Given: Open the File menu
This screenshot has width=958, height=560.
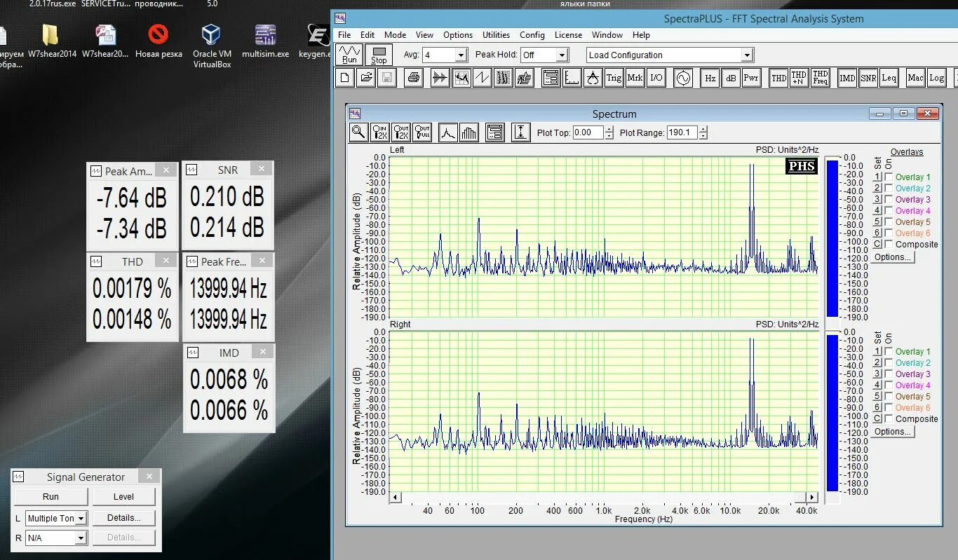Looking at the screenshot, I should click(x=344, y=35).
